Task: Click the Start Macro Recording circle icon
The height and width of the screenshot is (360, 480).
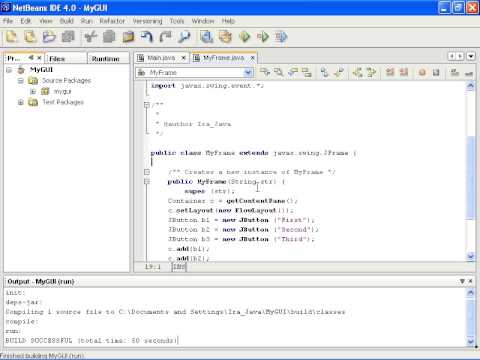Action: tap(422, 72)
